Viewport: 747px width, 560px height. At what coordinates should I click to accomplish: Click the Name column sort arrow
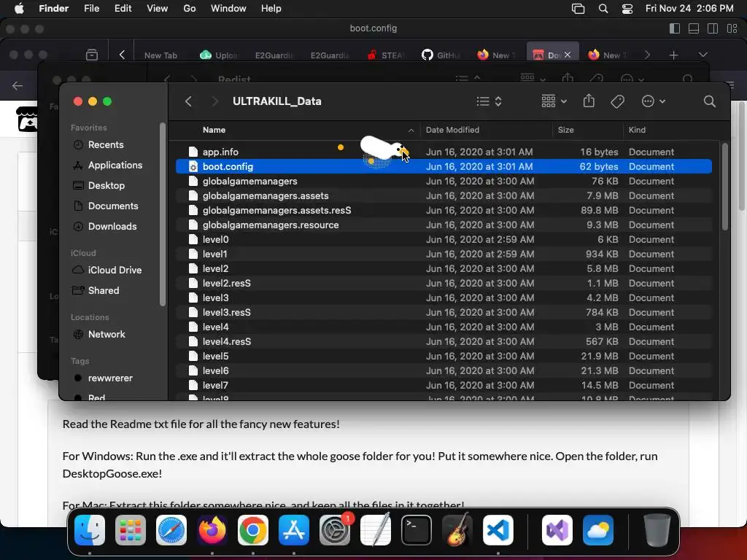click(x=411, y=130)
